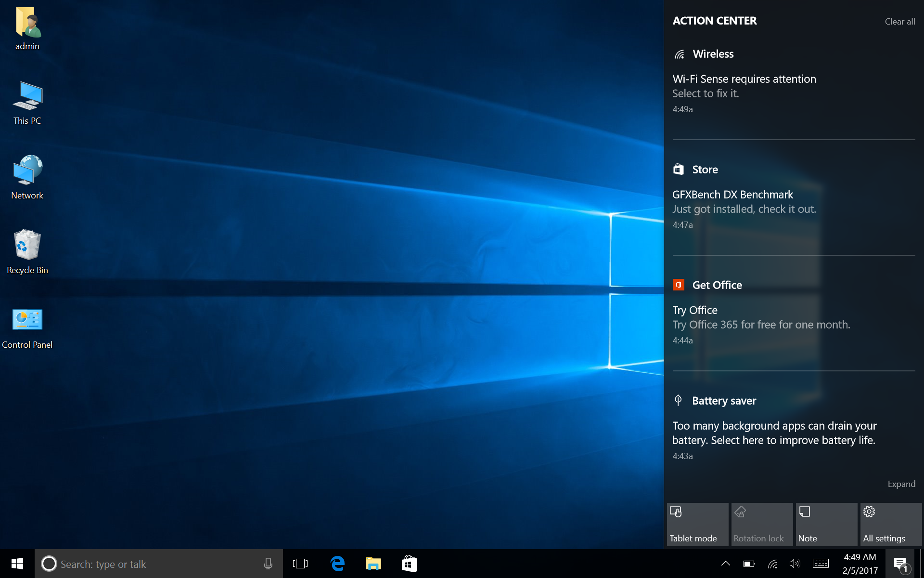This screenshot has height=578, width=924.
Task: Click the Battery saver notification group header
Action: point(724,401)
